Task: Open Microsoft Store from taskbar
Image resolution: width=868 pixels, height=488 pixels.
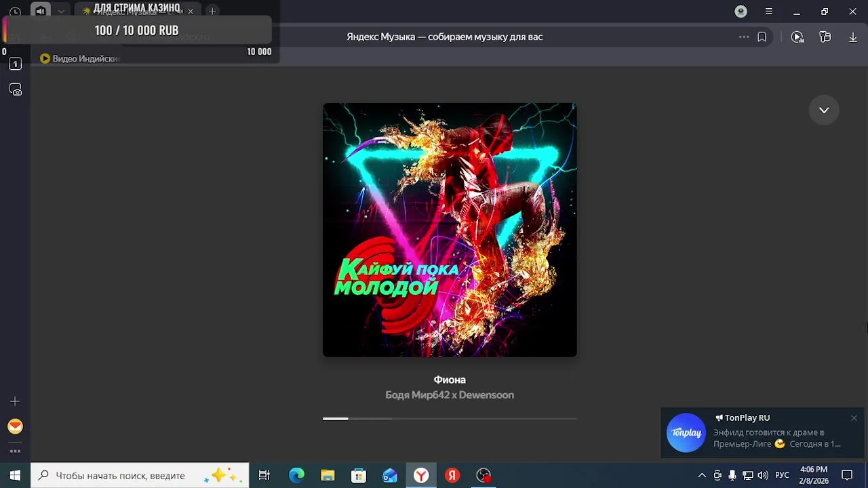Action: [359, 475]
